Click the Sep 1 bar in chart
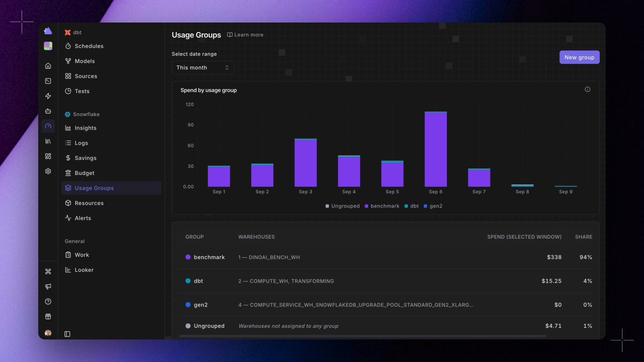The image size is (644, 362). click(219, 176)
